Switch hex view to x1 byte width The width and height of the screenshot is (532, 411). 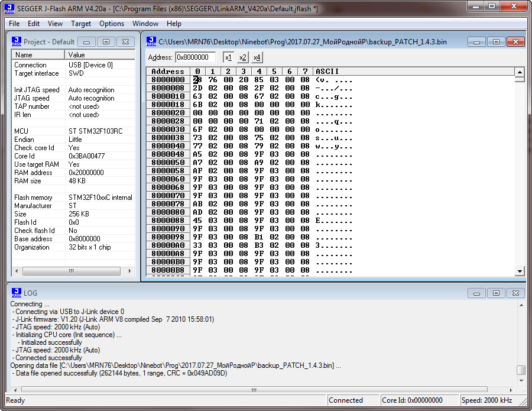228,57
